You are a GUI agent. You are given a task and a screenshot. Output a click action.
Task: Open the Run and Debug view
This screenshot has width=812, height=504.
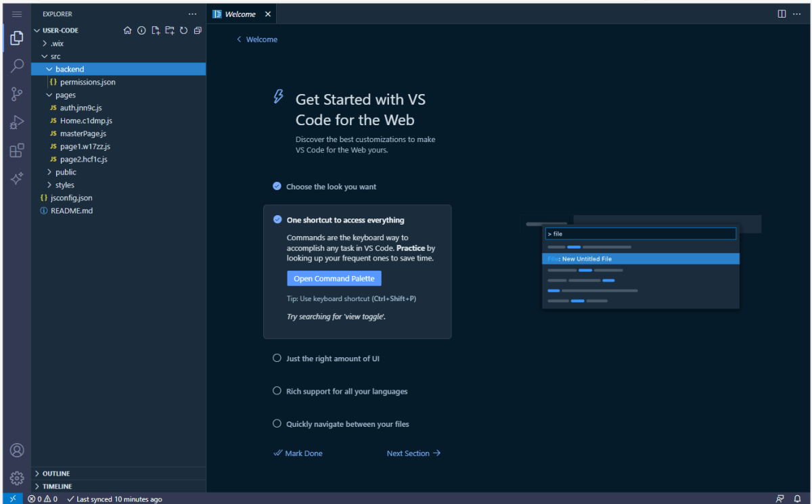[17, 122]
